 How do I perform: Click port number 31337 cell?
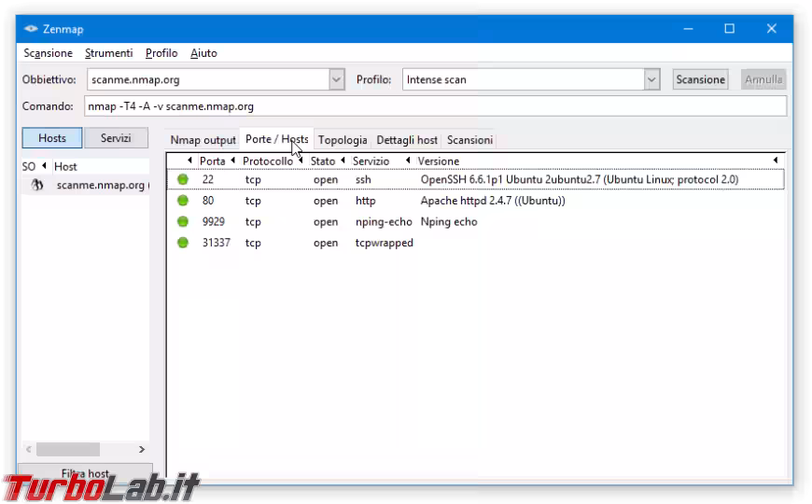click(x=217, y=243)
